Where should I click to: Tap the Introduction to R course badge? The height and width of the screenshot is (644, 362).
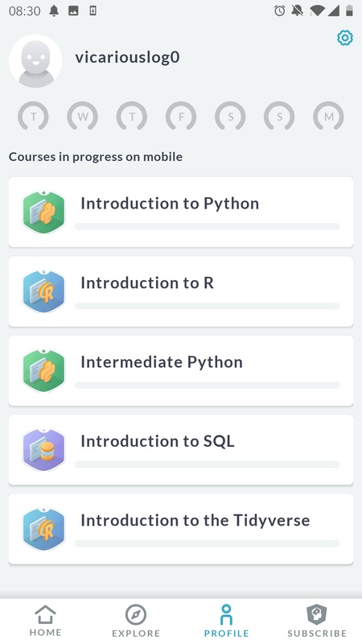point(44,291)
